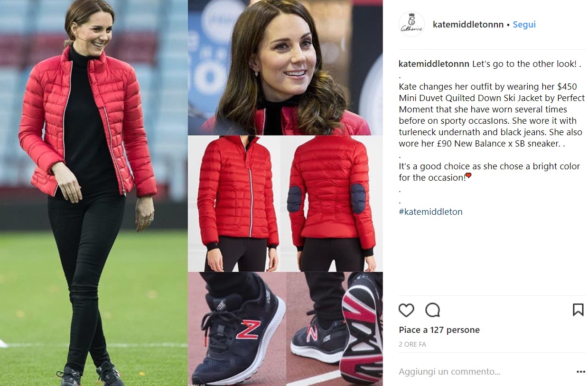This screenshot has width=588, height=386.
Task: Open comments with the speech bubble icon
Action: (432, 310)
